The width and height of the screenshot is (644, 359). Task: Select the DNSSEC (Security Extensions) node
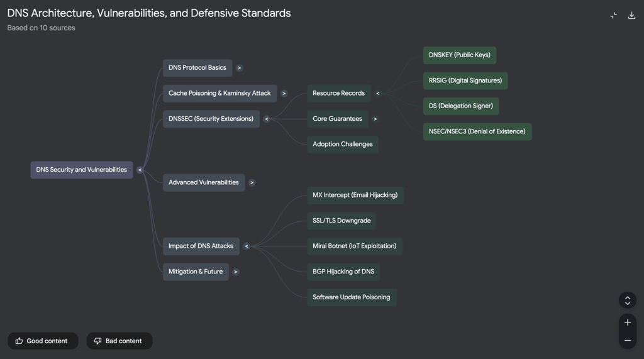[x=211, y=119]
